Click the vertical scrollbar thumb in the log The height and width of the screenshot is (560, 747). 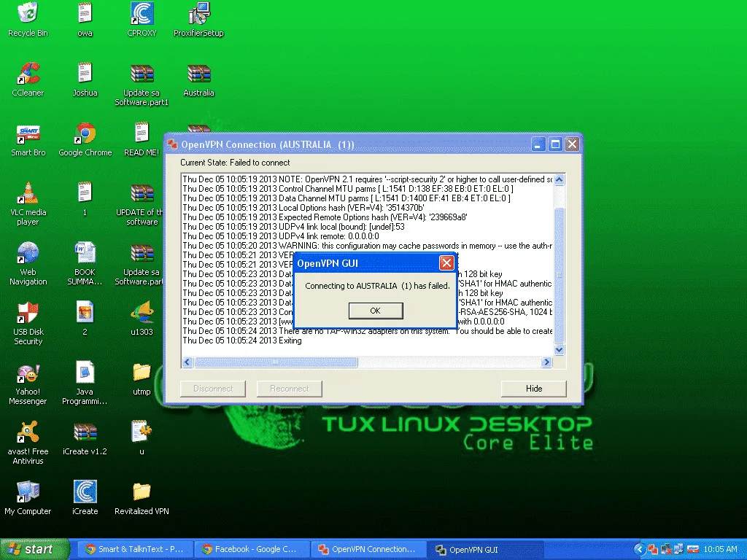[x=560, y=275]
